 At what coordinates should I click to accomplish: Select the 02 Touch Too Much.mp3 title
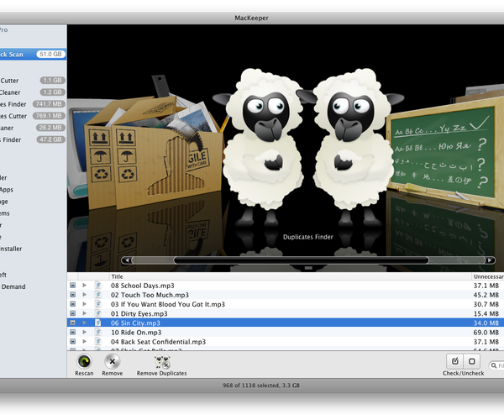[x=150, y=295]
